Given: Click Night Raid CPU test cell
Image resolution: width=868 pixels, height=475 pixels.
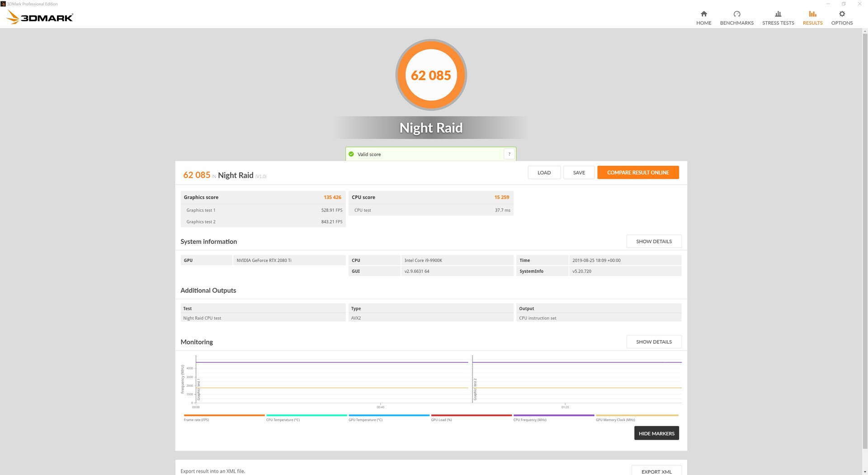Looking at the screenshot, I should (x=263, y=318).
